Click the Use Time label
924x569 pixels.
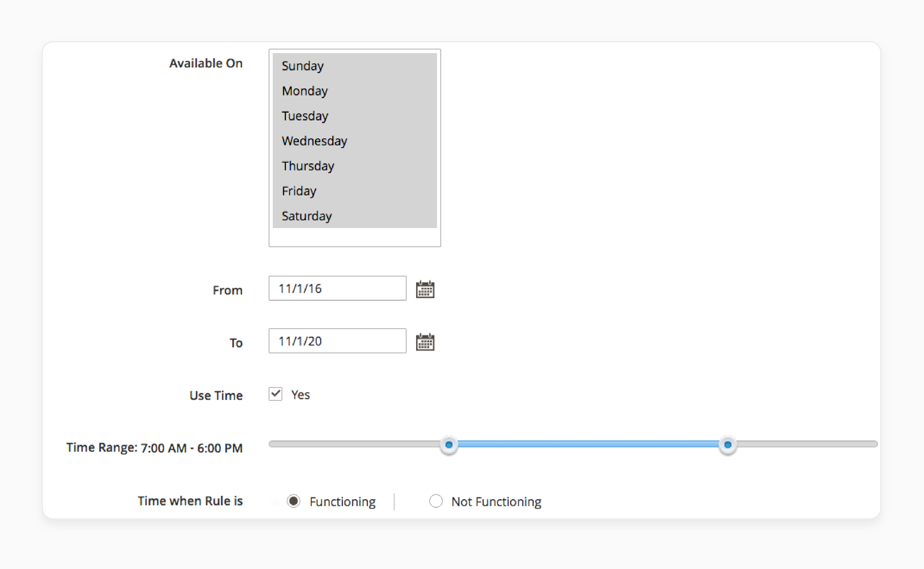click(x=216, y=396)
